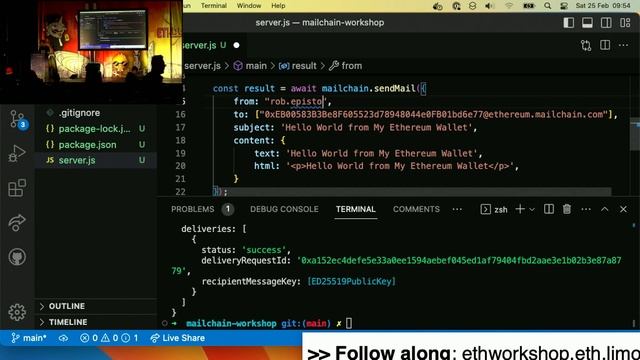The image size is (640, 360).
Task: Open the Window menu
Action: point(249,6)
